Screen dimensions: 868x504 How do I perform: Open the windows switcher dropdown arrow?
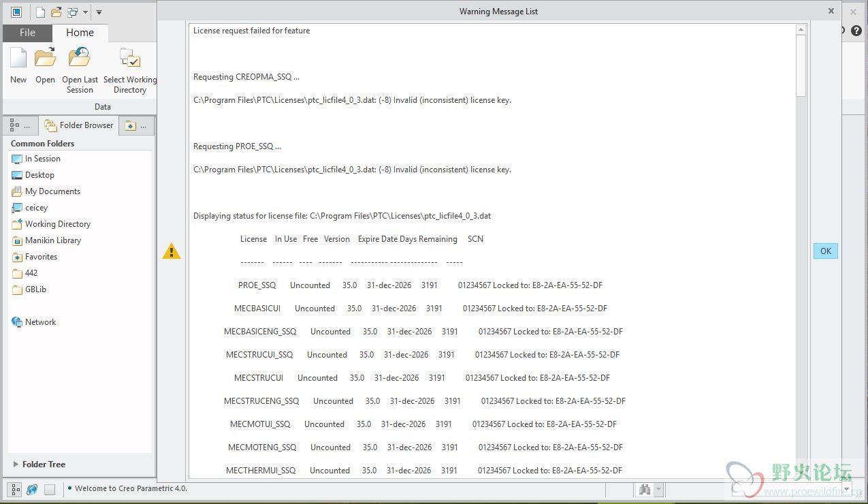click(85, 12)
